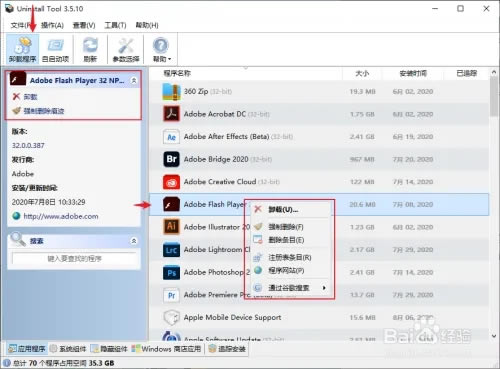Click the Flash icon in details panel header

18,79
